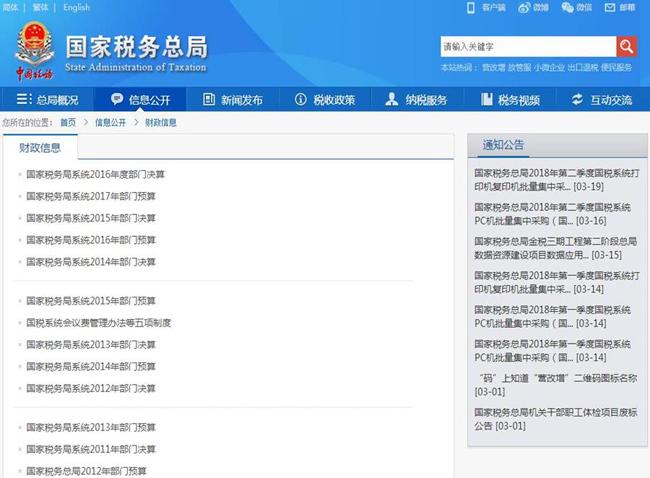Open 税收政策 navigation menu
The width and height of the screenshot is (650, 478).
pos(325,99)
